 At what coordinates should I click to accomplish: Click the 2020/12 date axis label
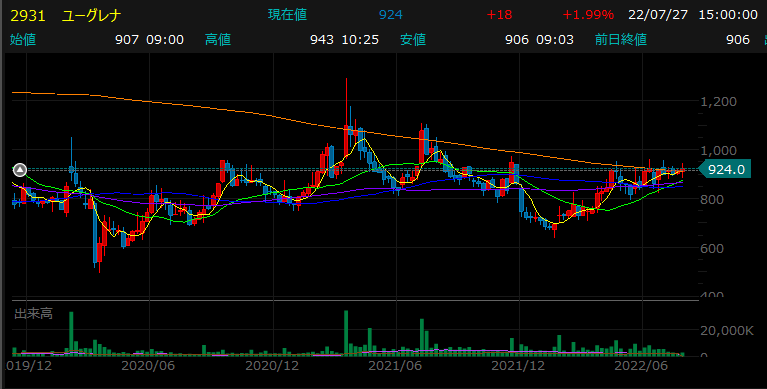[272, 366]
